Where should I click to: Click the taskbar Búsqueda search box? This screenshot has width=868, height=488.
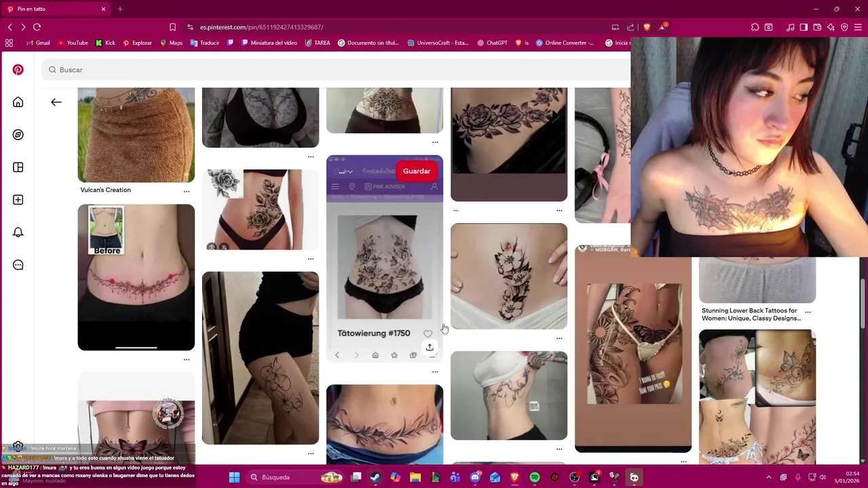(x=295, y=477)
